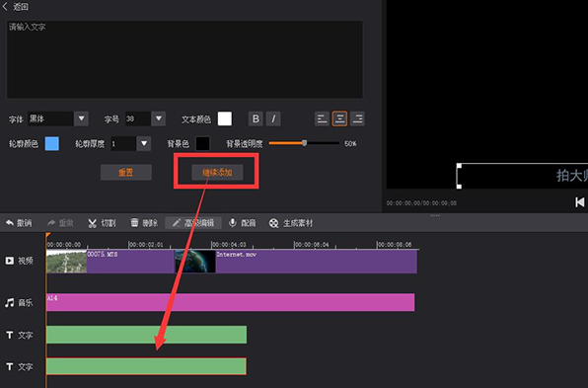
Task: Adjust the background transparency slider handle
Action: 305,143
